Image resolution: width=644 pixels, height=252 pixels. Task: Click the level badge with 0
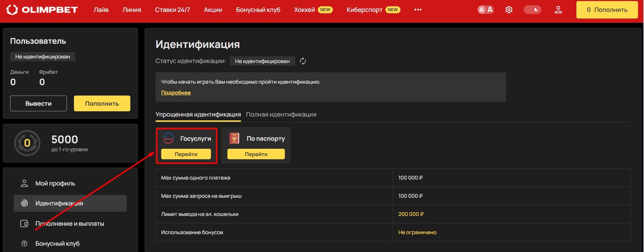tap(27, 143)
